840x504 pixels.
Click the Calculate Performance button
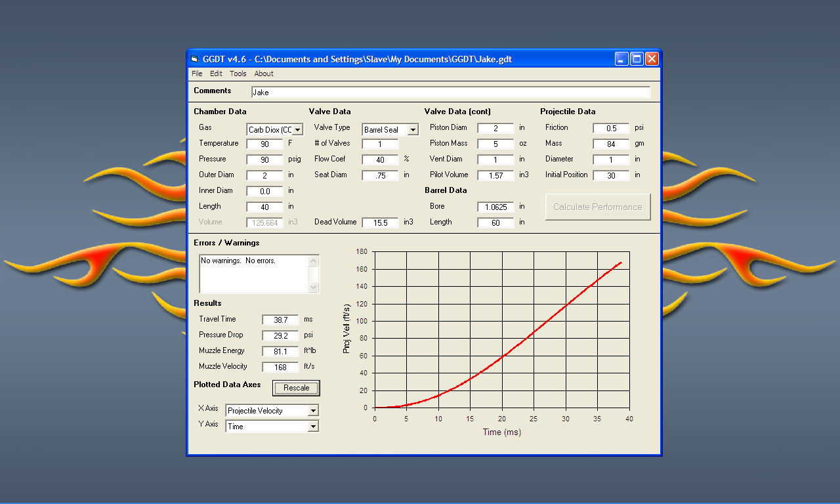pyautogui.click(x=598, y=207)
